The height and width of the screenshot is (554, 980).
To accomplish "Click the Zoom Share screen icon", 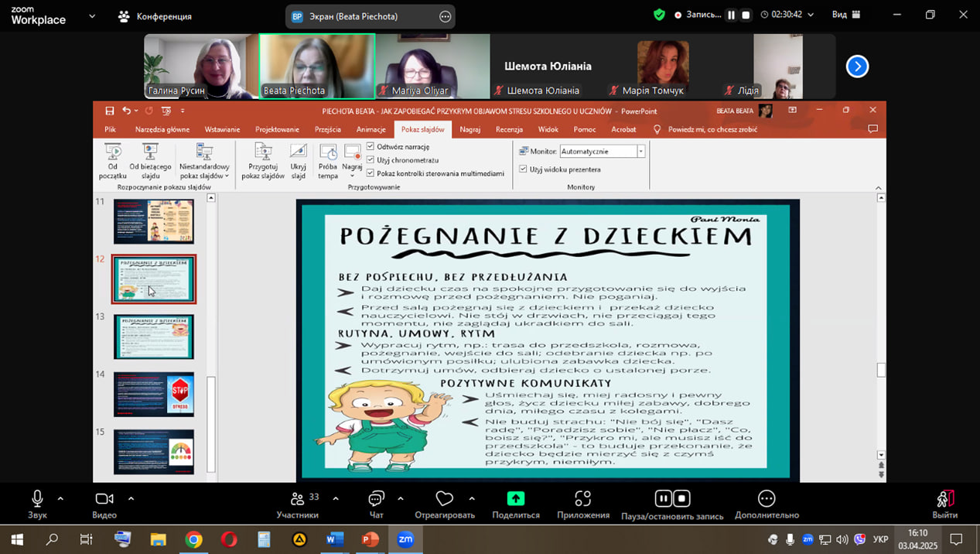I will tap(515, 499).
